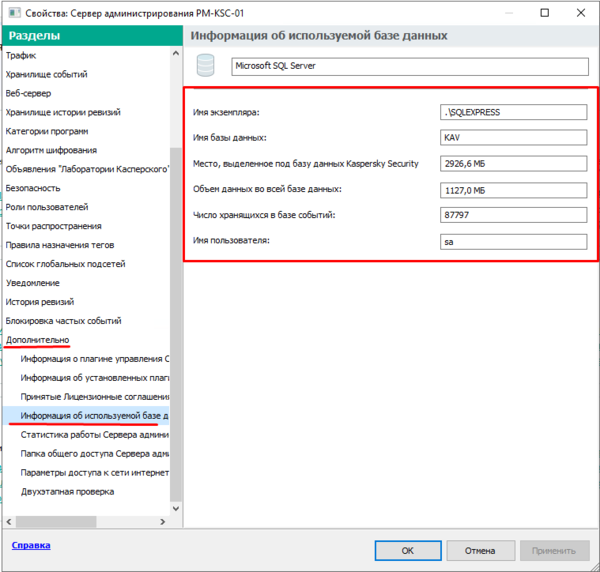Open Роли пользователей section
The width and height of the screenshot is (600, 572).
(x=47, y=207)
